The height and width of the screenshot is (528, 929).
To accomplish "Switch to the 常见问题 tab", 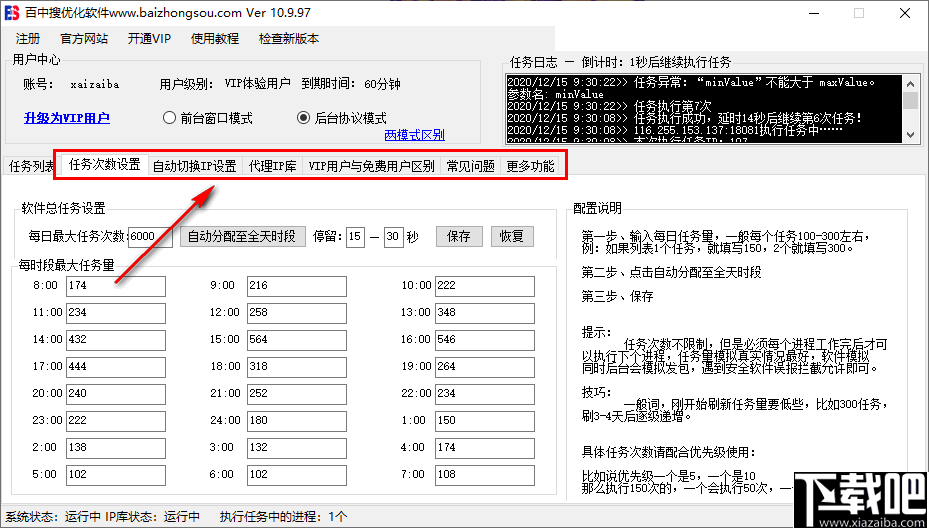I will 470,167.
